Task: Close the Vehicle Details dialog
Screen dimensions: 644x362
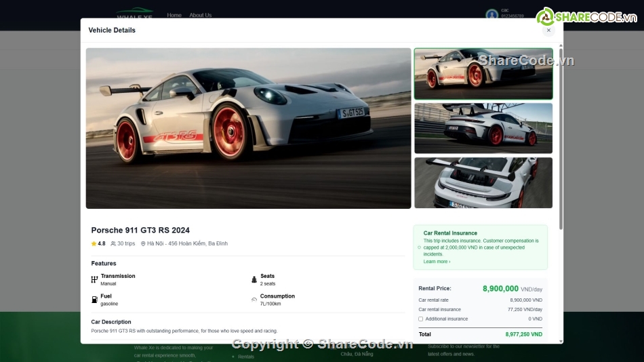Action: coord(548,30)
